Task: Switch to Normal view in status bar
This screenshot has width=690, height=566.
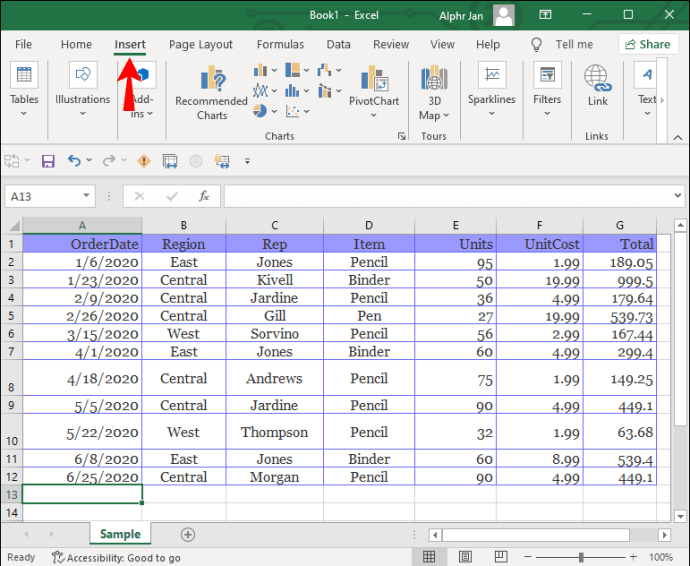Action: coord(428,557)
